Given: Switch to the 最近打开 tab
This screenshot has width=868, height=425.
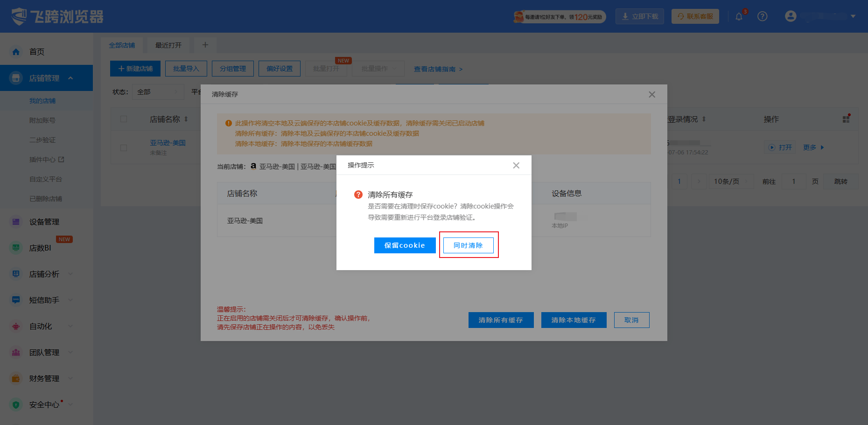Looking at the screenshot, I should click(168, 45).
